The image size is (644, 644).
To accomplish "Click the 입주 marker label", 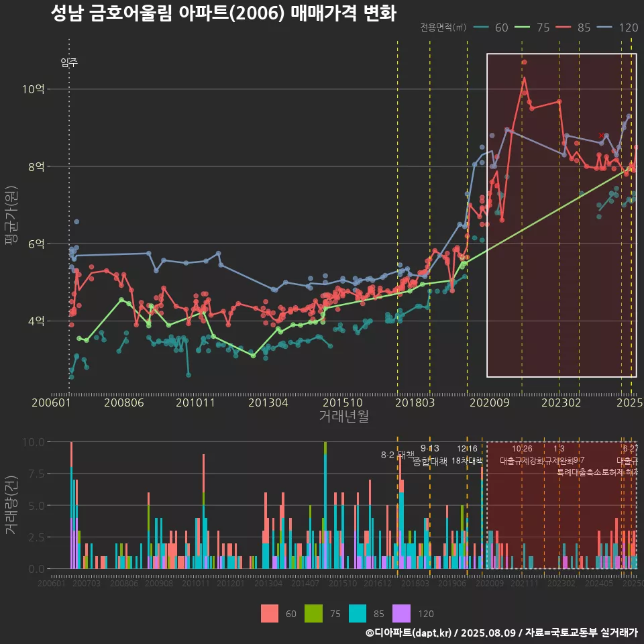I will tap(69, 62).
